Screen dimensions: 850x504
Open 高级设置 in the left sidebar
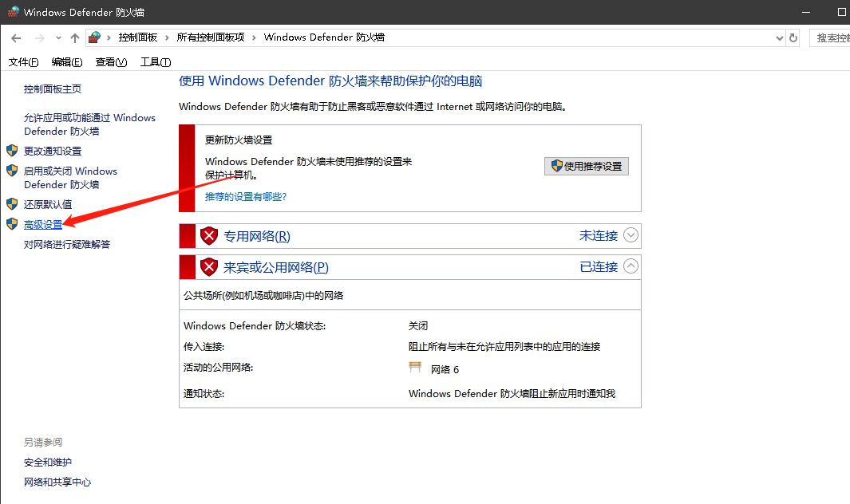[43, 225]
